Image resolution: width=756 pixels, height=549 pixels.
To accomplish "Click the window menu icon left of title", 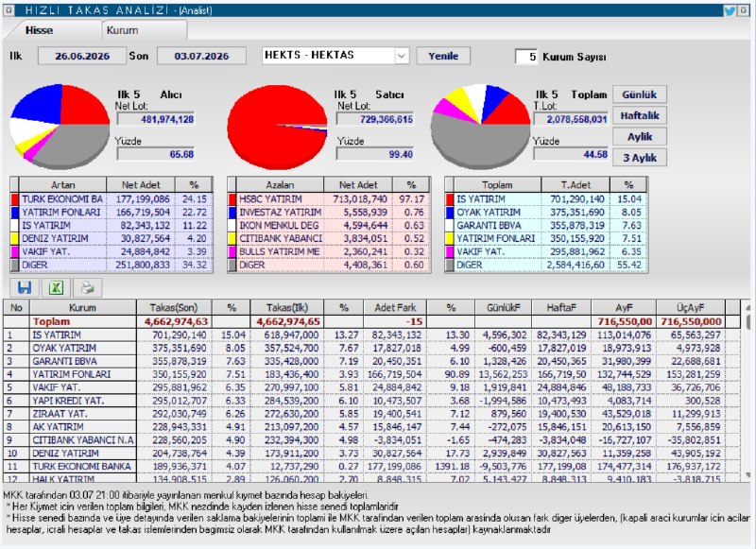I will tap(9, 10).
